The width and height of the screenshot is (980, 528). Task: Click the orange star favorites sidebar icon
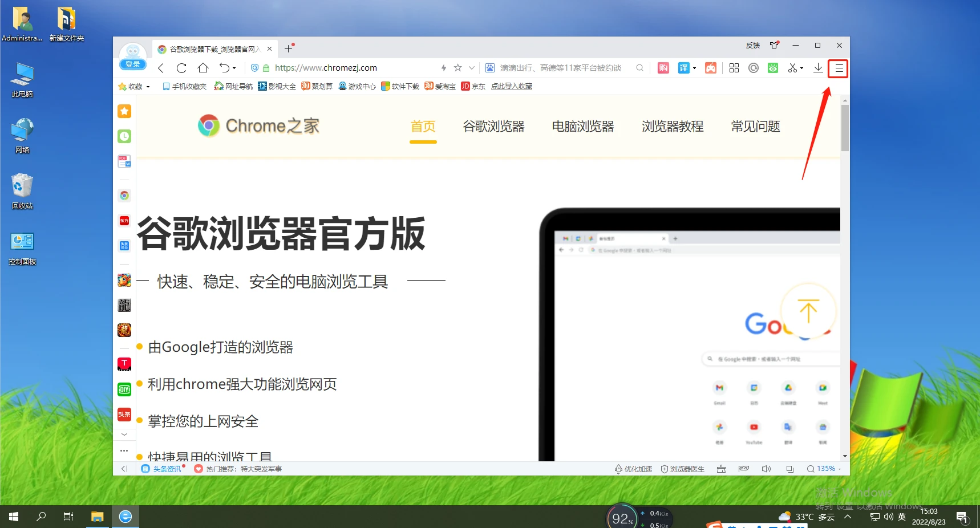124,111
